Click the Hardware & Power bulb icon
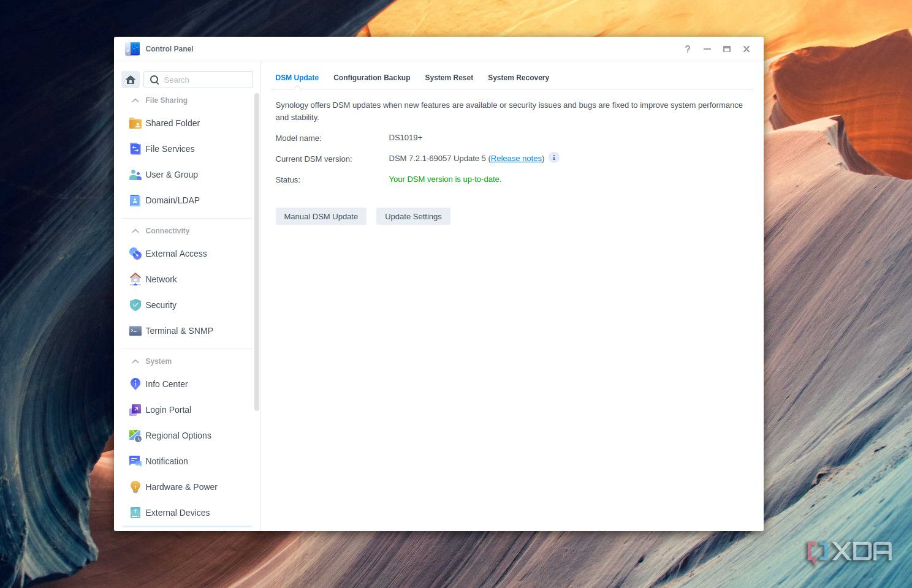The image size is (912, 588). pyautogui.click(x=135, y=487)
